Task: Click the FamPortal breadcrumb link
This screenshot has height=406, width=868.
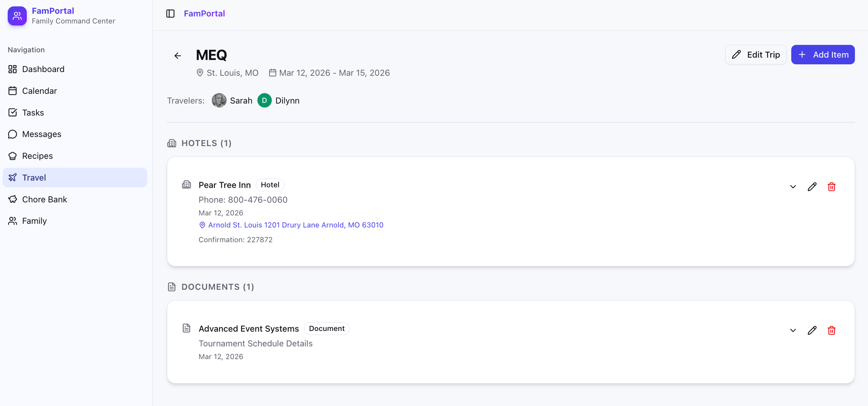Action: click(x=204, y=13)
